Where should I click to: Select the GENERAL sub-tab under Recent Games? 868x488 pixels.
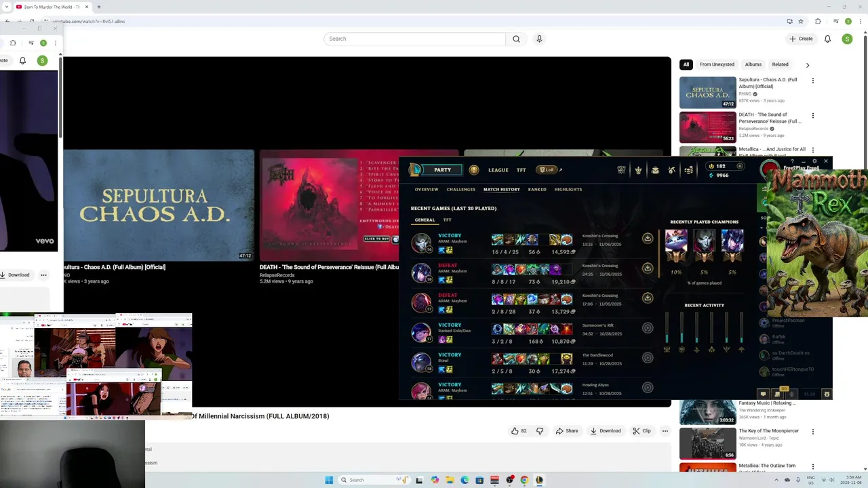425,220
